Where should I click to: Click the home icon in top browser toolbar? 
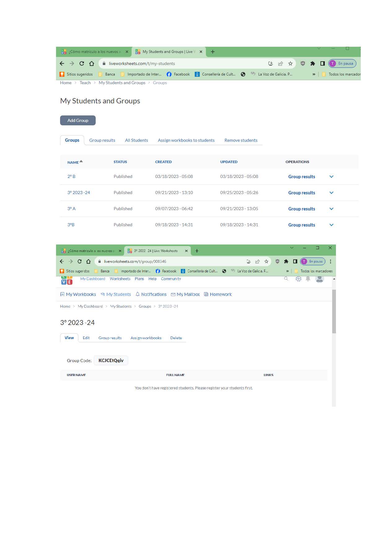pos(92,63)
